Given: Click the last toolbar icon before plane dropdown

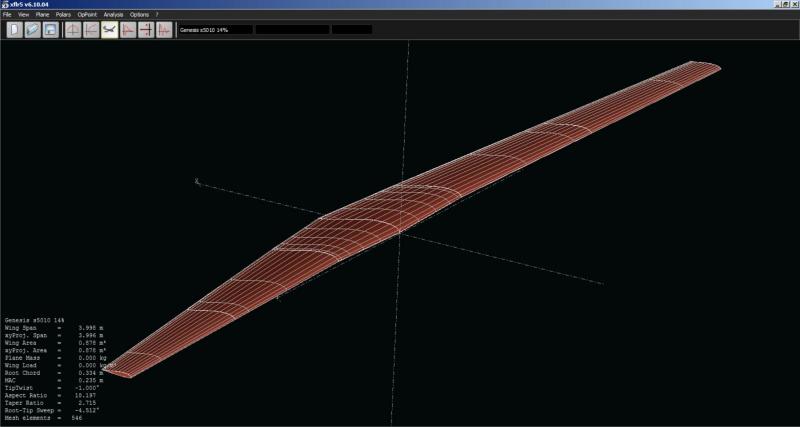Looking at the screenshot, I should click(164, 30).
